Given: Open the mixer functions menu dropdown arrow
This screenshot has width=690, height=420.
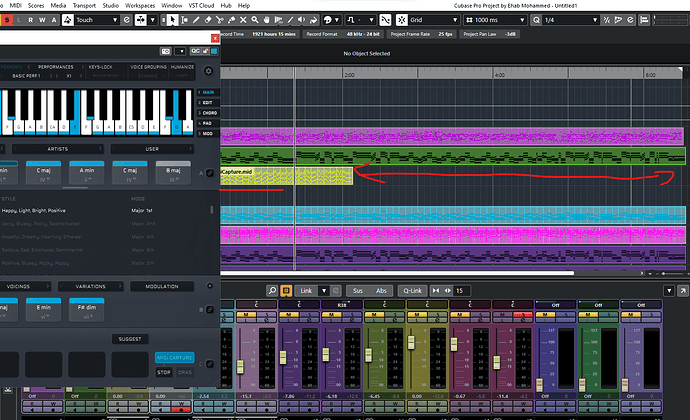Looking at the screenshot, I should tap(669, 291).
